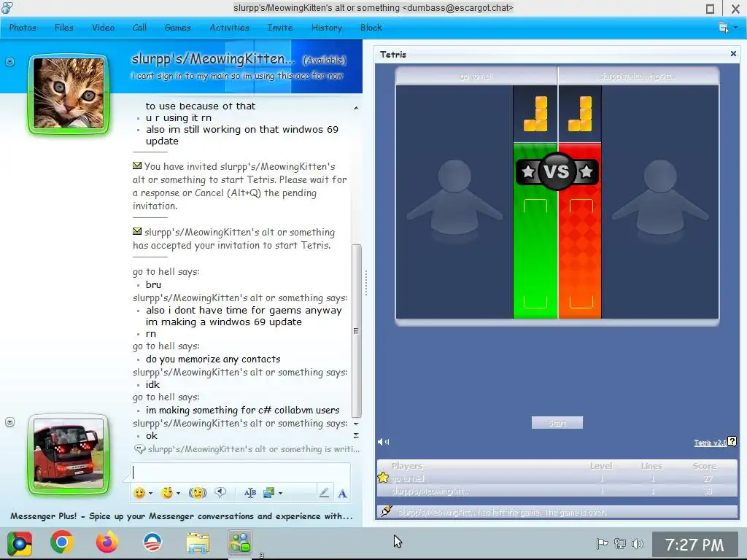
Task: Click the gold star next to go to hell
Action: tap(383, 477)
